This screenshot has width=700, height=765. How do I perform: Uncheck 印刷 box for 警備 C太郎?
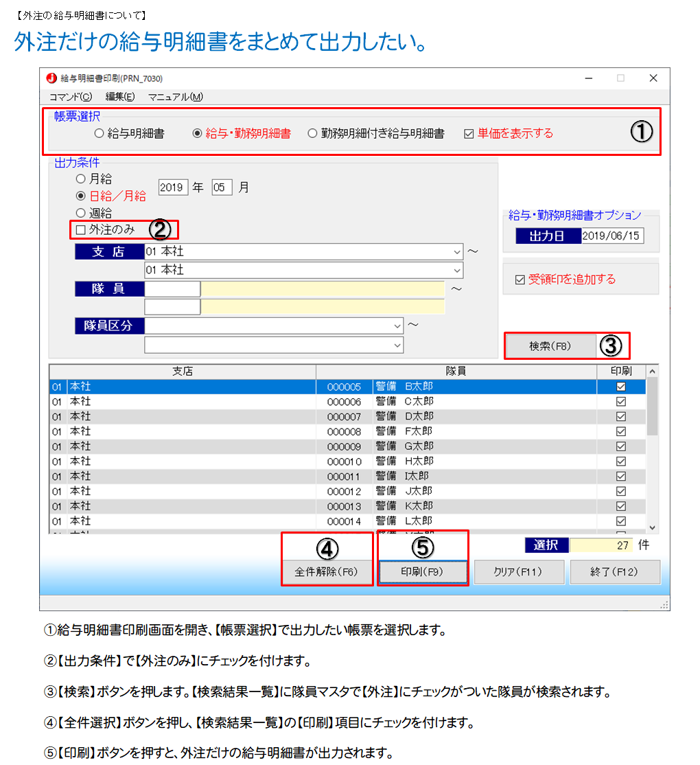coord(621,402)
